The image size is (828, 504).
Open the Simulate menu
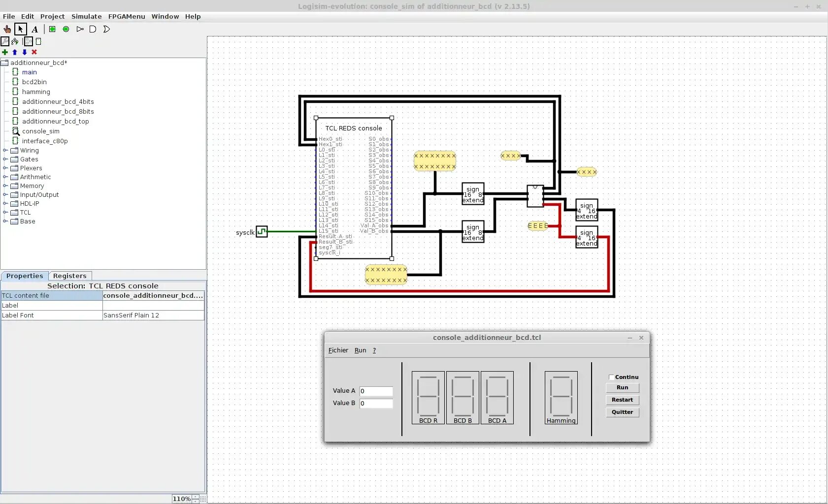tap(86, 16)
